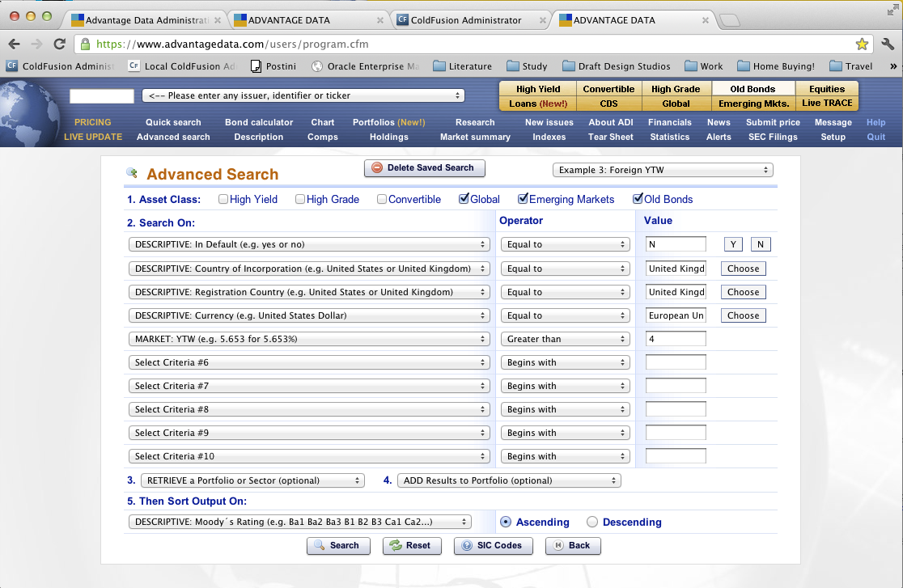The image size is (903, 588).
Task: Select Ascending sort order
Action: click(506, 522)
